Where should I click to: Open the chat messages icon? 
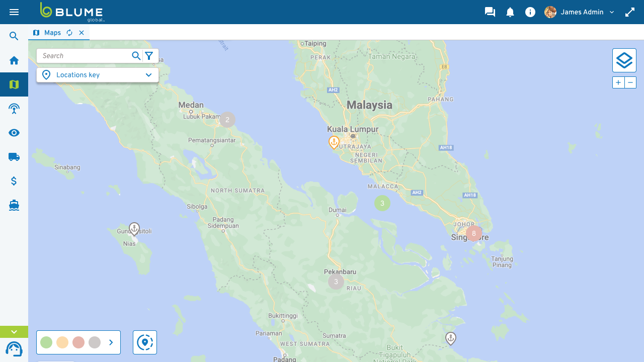(490, 12)
